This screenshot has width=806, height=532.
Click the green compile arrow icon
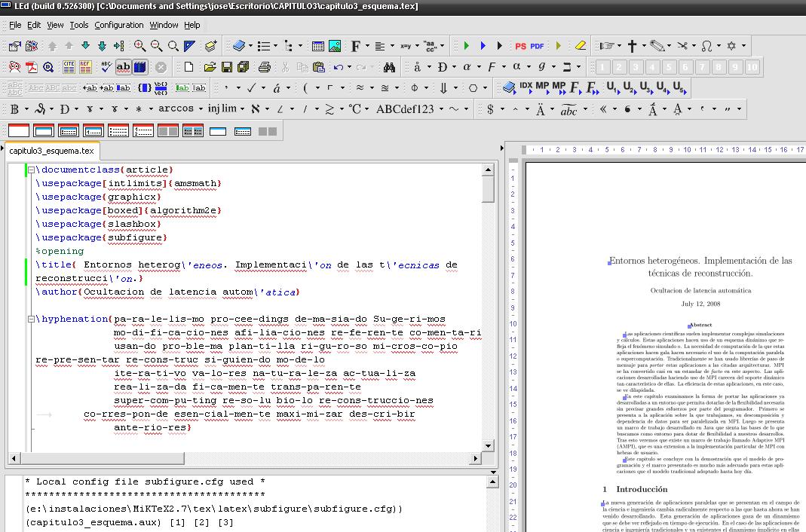[467, 46]
